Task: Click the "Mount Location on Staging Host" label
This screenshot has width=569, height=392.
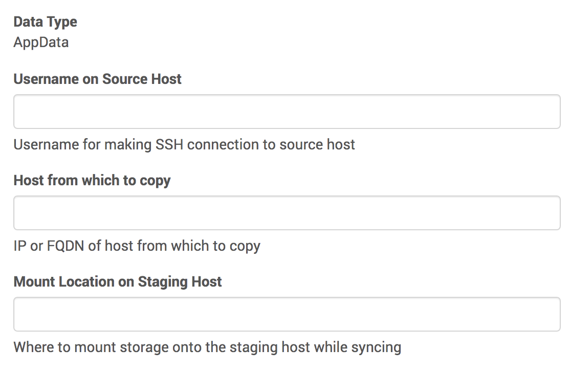Action: 118,282
